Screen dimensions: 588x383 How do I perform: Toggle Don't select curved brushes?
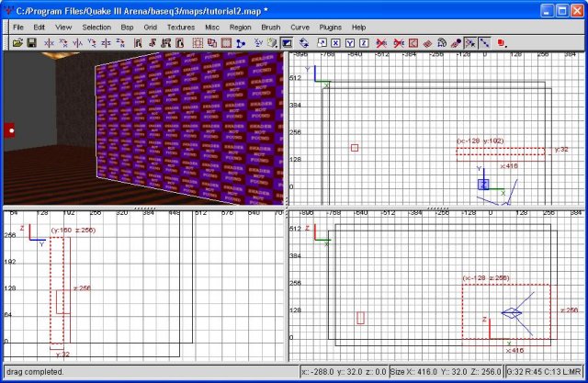pos(381,43)
